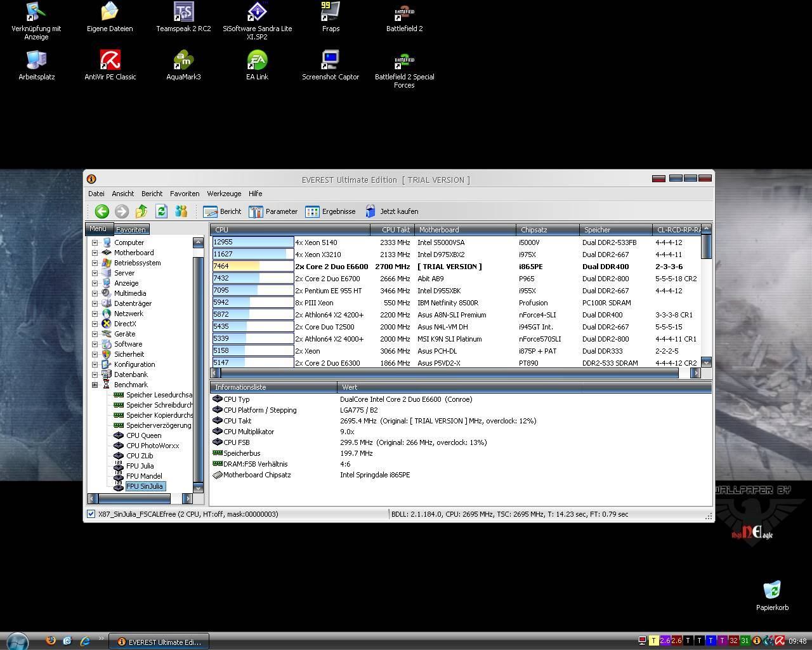Open Battlefield 2 desktop shortcut

pos(405,17)
